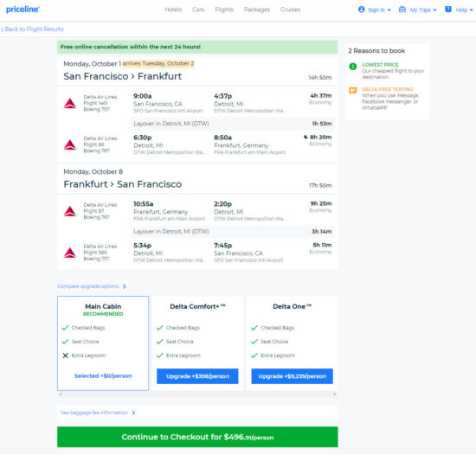Image resolution: width=476 pixels, height=455 pixels.
Task: Click 'arrives Tuesday, October 2' highlight
Action: (158, 63)
